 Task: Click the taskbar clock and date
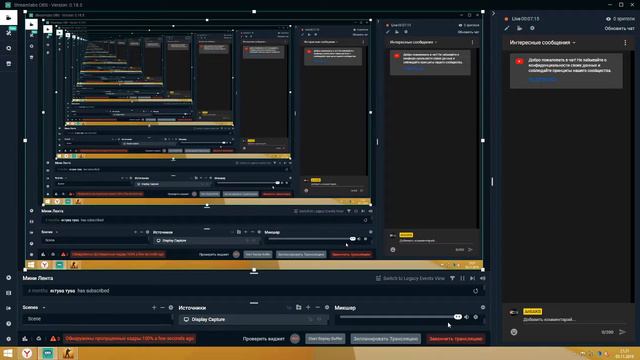tap(624, 353)
